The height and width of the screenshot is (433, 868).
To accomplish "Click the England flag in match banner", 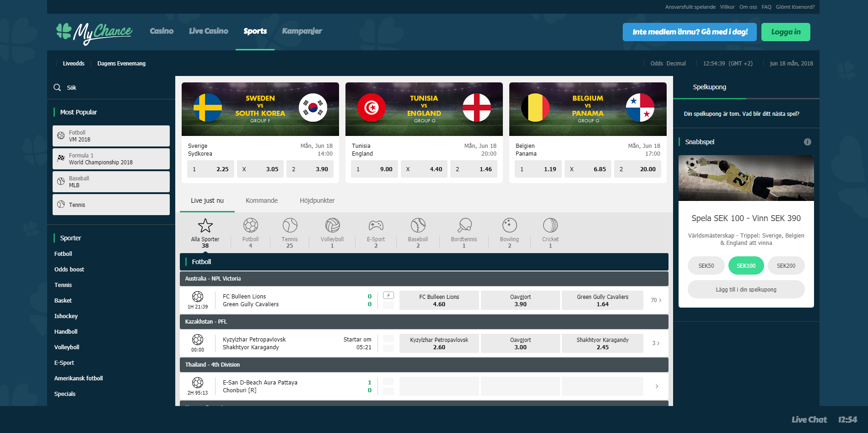I will click(477, 108).
